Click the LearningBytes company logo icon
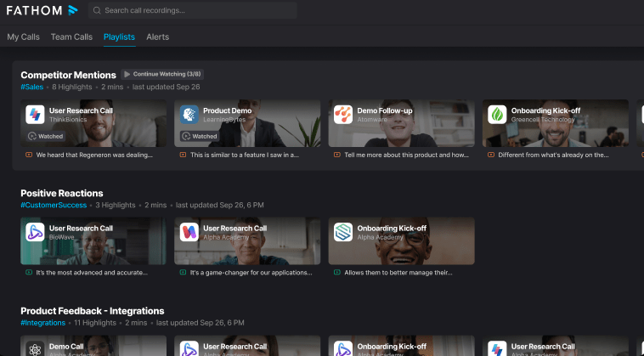Screen dimensions: 644x356 pyautogui.click(x=189, y=114)
